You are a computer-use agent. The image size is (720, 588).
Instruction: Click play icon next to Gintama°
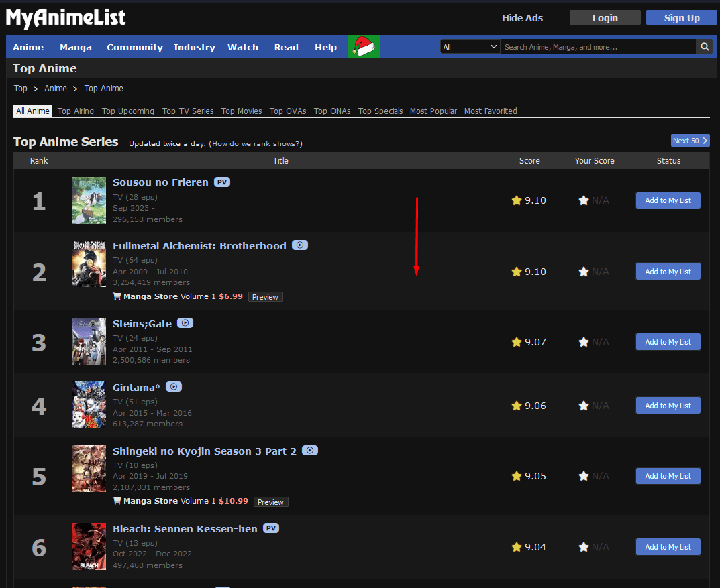[174, 387]
